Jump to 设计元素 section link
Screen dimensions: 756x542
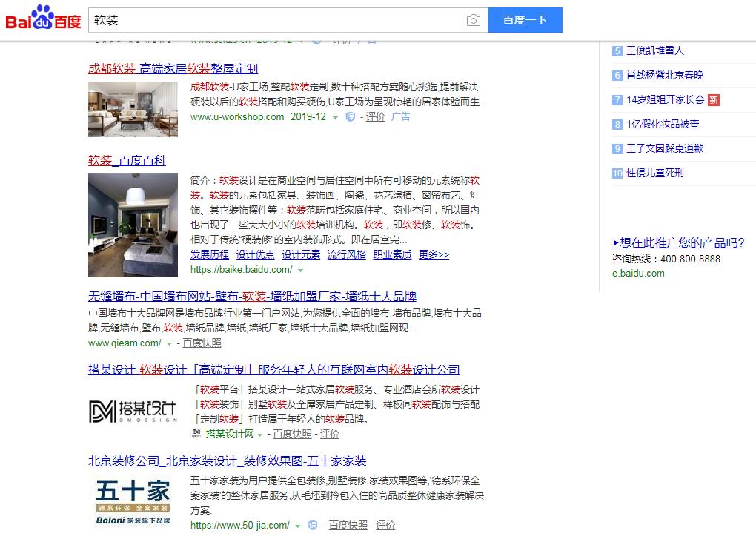(301, 254)
